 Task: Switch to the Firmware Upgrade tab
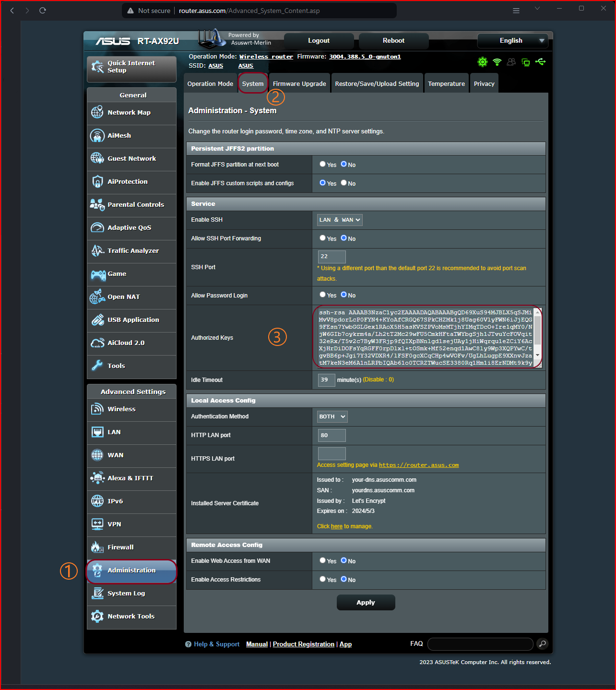pos(299,83)
